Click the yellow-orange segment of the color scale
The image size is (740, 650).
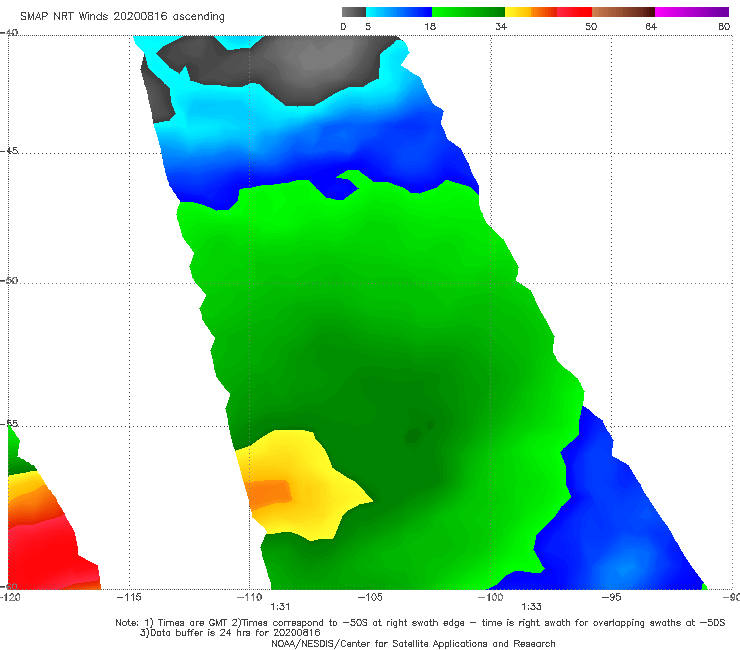coord(531,12)
